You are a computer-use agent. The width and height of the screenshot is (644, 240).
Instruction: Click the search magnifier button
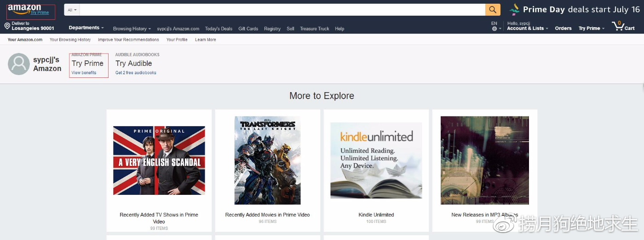[492, 10]
